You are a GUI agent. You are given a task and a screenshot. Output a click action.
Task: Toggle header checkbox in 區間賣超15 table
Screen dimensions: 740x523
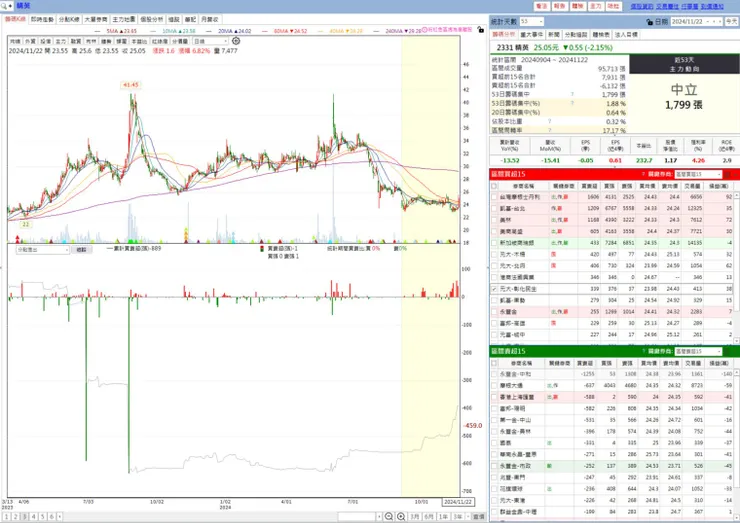(x=494, y=363)
